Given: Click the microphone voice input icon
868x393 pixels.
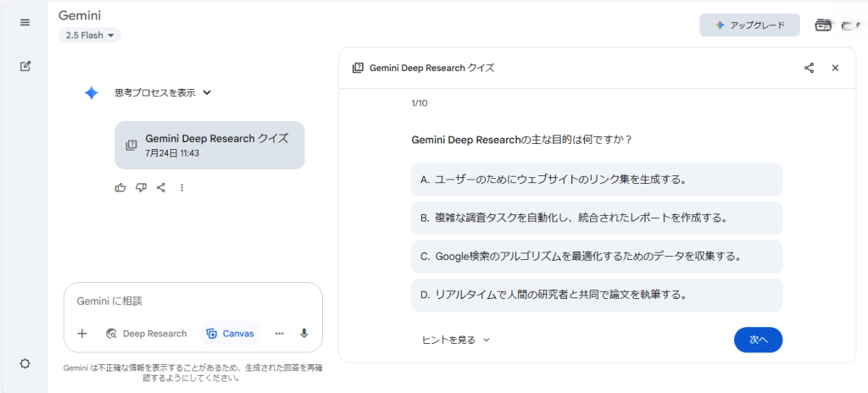Looking at the screenshot, I should point(304,333).
